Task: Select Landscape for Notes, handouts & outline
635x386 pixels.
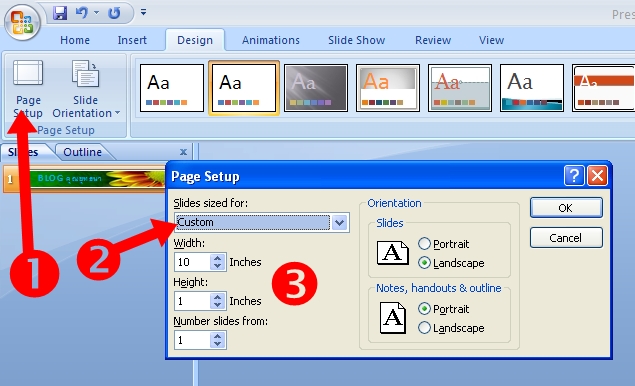Action: (x=424, y=328)
